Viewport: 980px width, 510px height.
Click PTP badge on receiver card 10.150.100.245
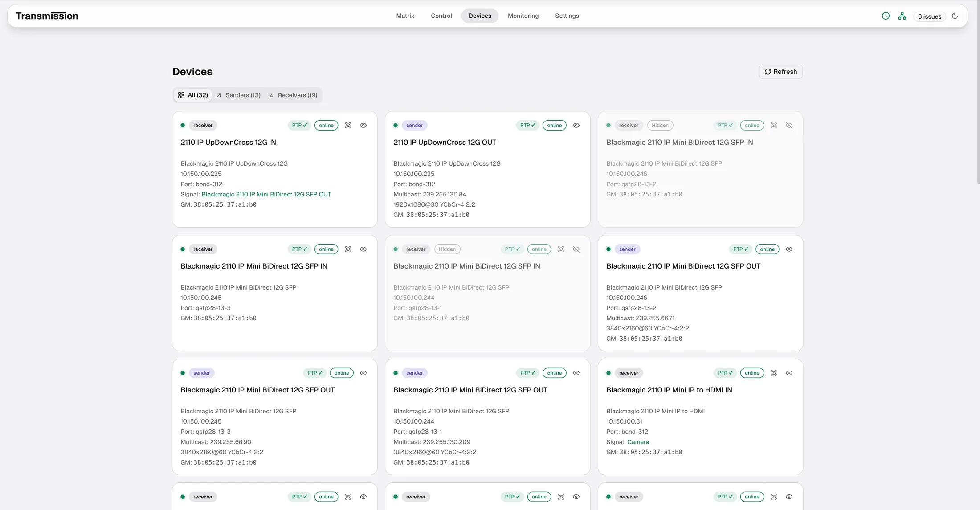click(299, 249)
